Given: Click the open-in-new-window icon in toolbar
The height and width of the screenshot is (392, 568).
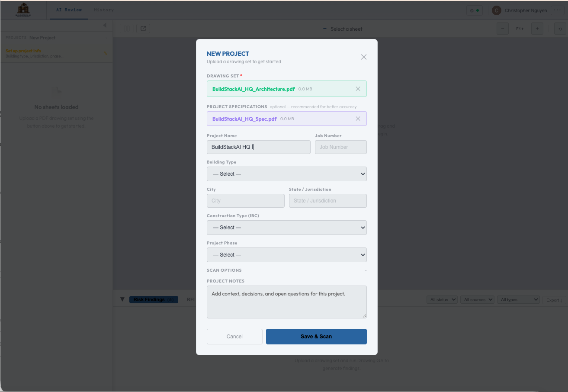Looking at the screenshot, I should pyautogui.click(x=143, y=29).
